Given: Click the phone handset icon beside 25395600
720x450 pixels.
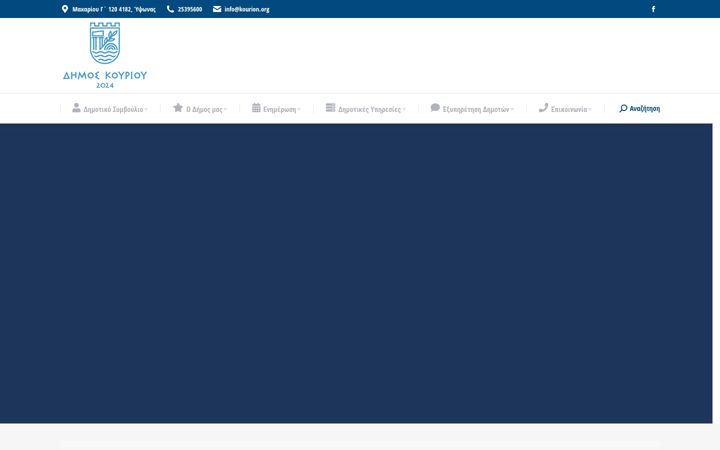Looking at the screenshot, I should click(170, 9).
